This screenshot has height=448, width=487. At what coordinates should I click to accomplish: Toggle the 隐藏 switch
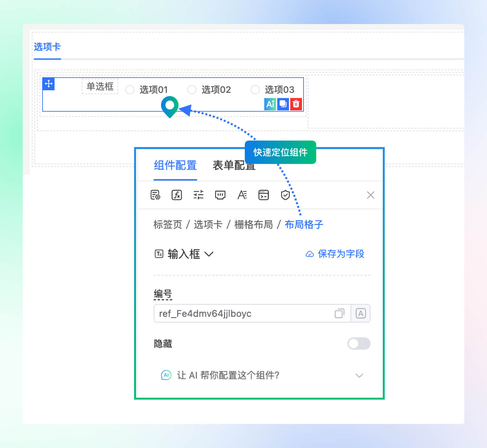tap(359, 343)
